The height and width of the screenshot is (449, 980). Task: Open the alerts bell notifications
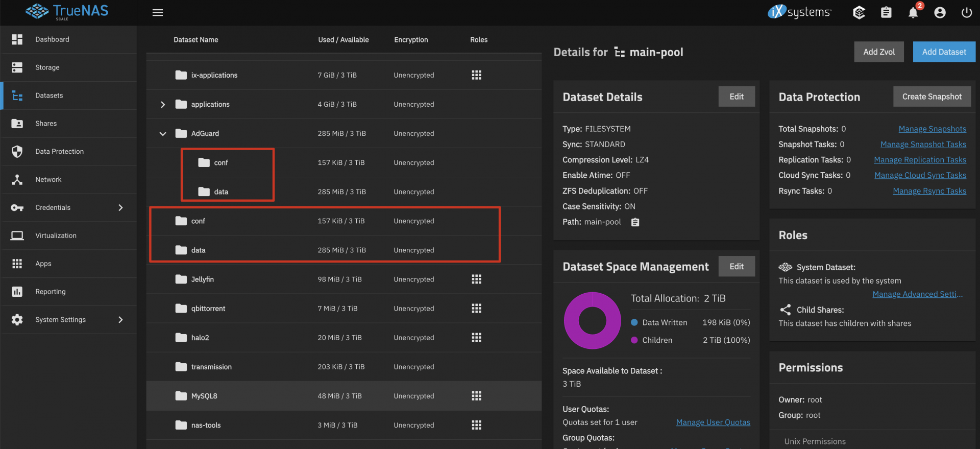click(913, 12)
